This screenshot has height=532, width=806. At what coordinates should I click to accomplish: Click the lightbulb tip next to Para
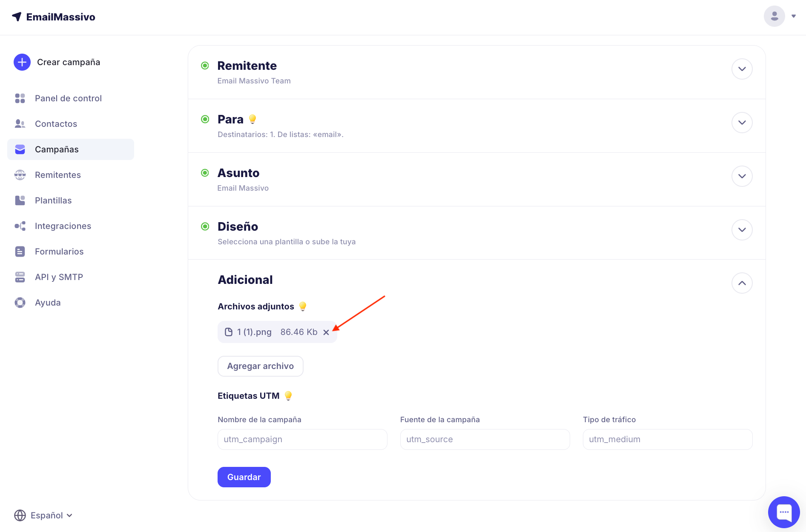click(x=252, y=119)
